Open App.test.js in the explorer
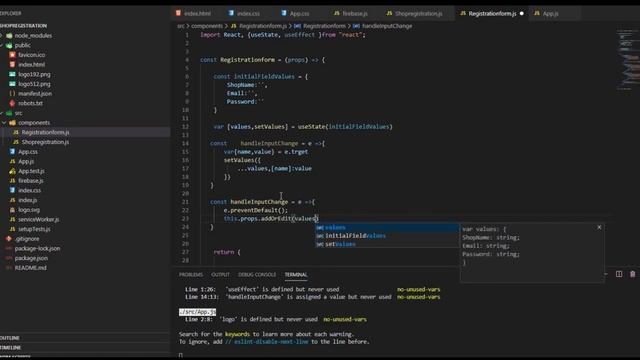 click(31, 171)
